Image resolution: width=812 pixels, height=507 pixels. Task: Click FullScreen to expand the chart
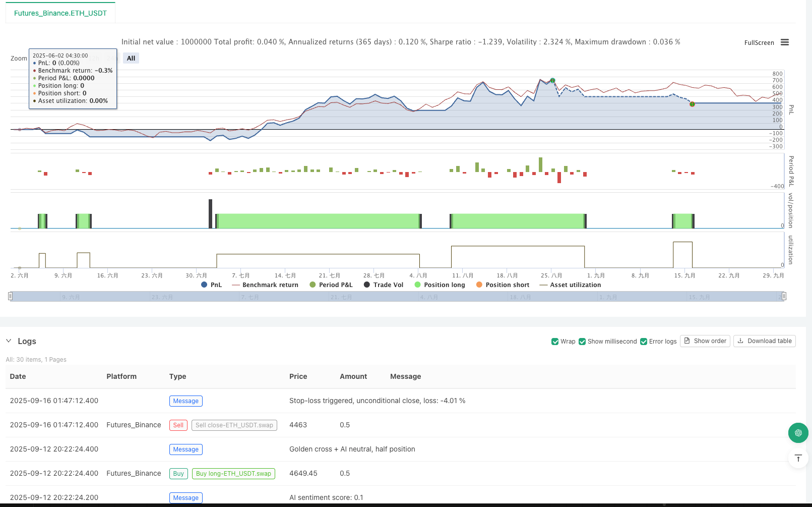pyautogui.click(x=759, y=42)
